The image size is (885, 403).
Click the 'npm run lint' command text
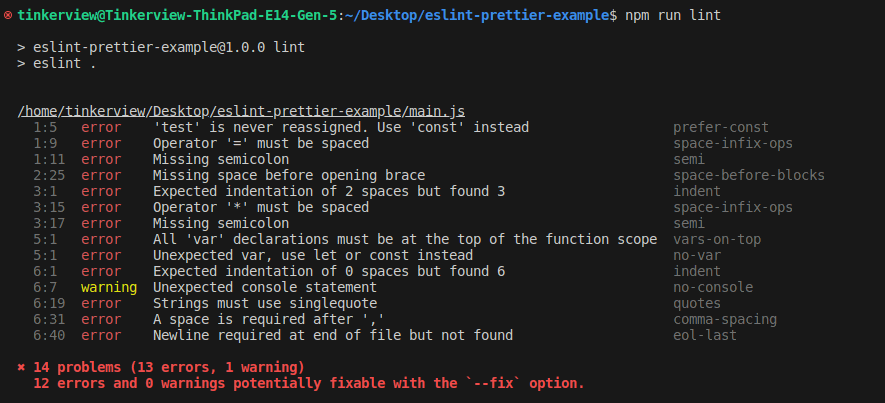[x=673, y=16]
